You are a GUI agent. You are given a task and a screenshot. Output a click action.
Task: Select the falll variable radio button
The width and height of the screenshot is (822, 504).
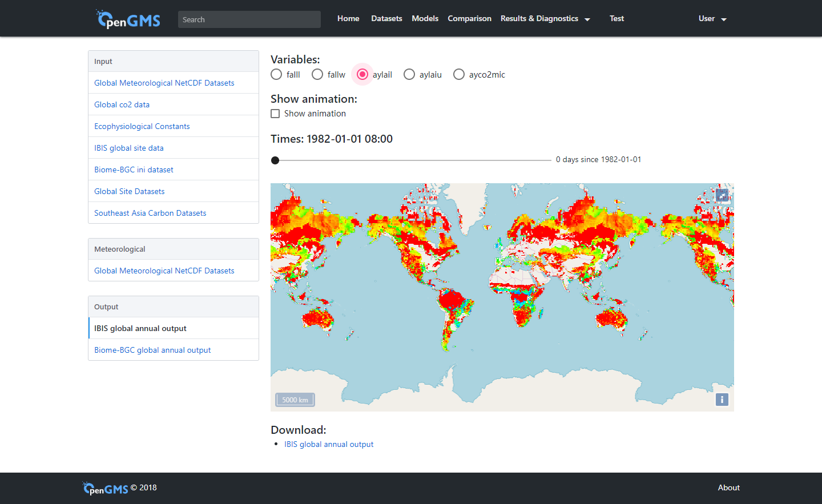pos(277,75)
